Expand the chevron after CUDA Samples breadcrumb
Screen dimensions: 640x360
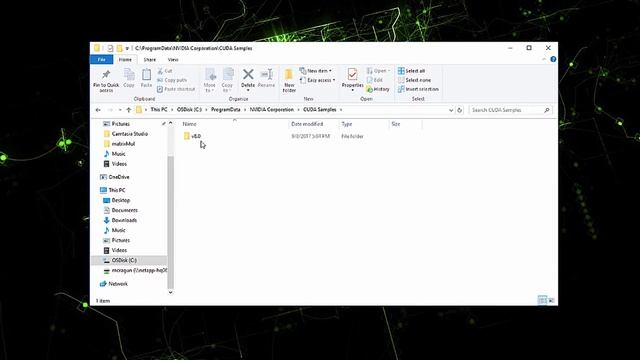click(x=341, y=110)
